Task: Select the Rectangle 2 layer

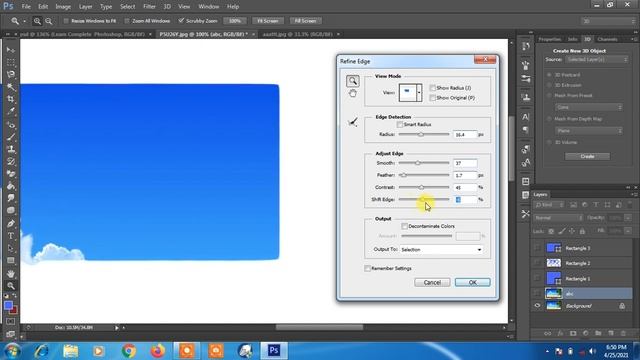Action: (x=582, y=263)
